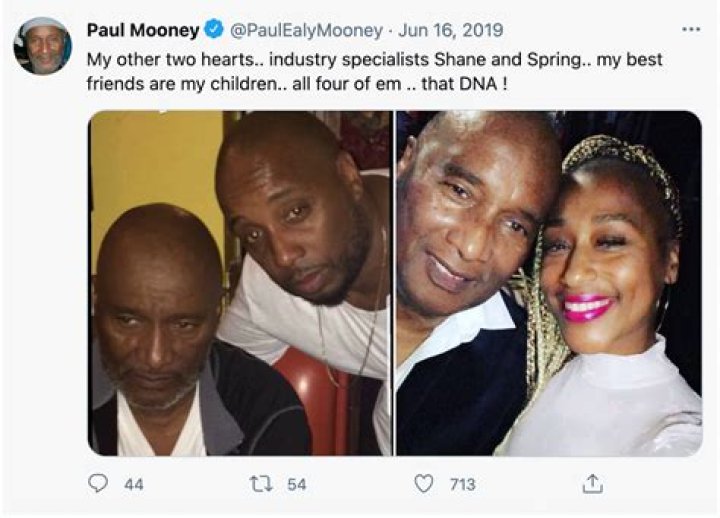
Task: Like the tweet with the heart icon
Action: [x=424, y=484]
